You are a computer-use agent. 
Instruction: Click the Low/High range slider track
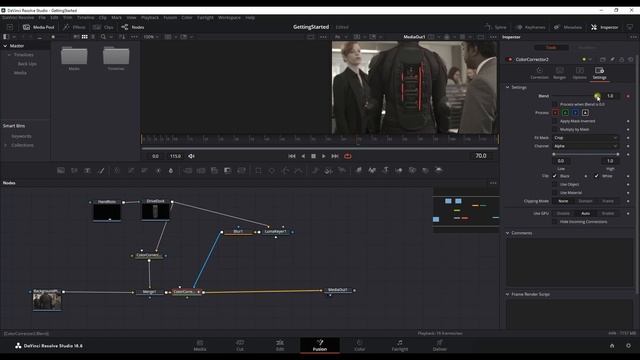tap(586, 154)
